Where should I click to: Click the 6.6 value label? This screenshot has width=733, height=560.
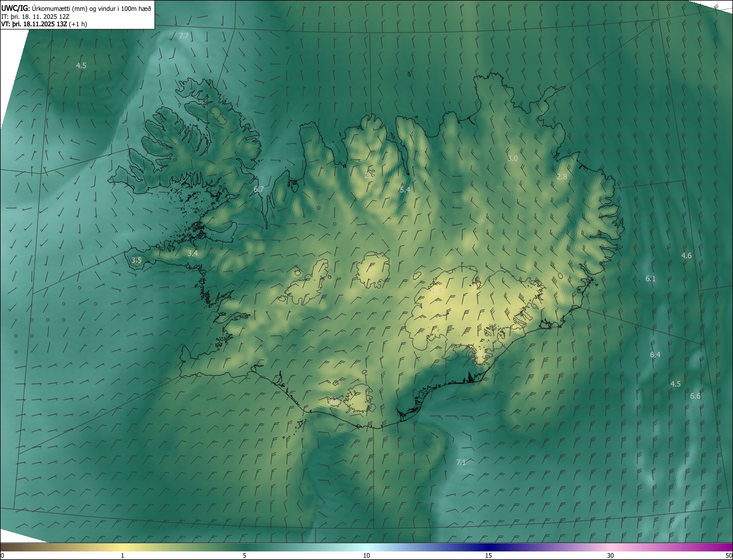pos(695,396)
